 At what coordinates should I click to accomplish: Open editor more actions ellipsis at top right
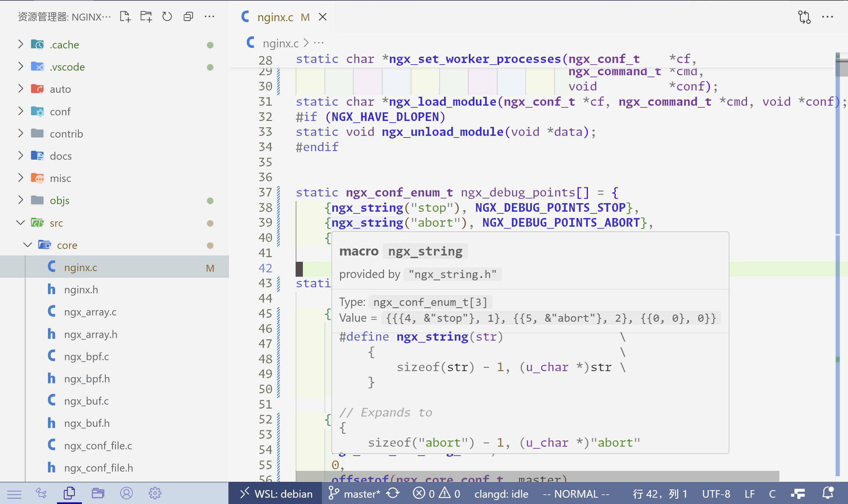click(827, 17)
